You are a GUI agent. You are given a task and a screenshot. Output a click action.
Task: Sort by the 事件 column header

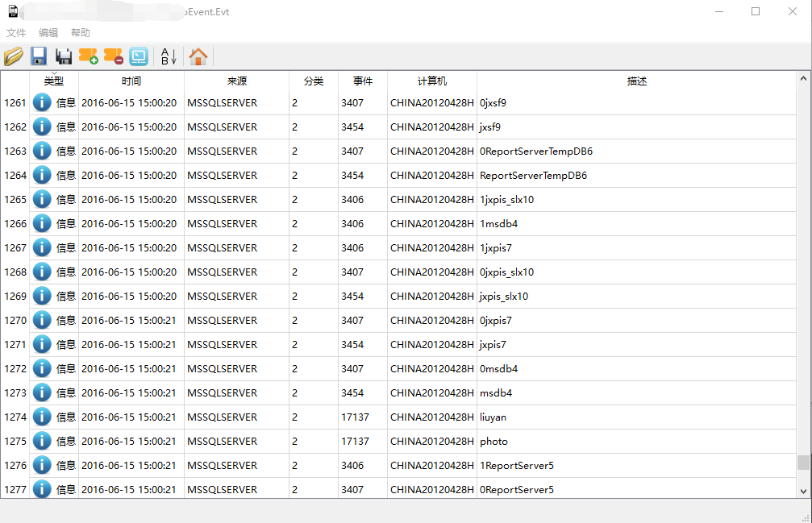[363, 81]
